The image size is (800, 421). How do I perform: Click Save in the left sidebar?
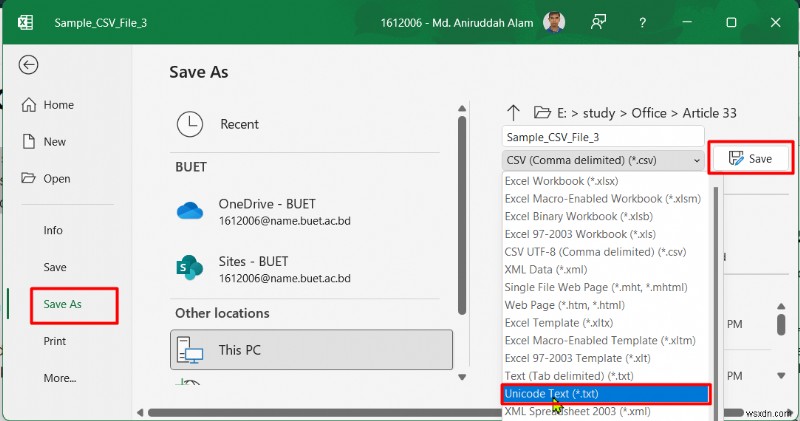[55, 267]
